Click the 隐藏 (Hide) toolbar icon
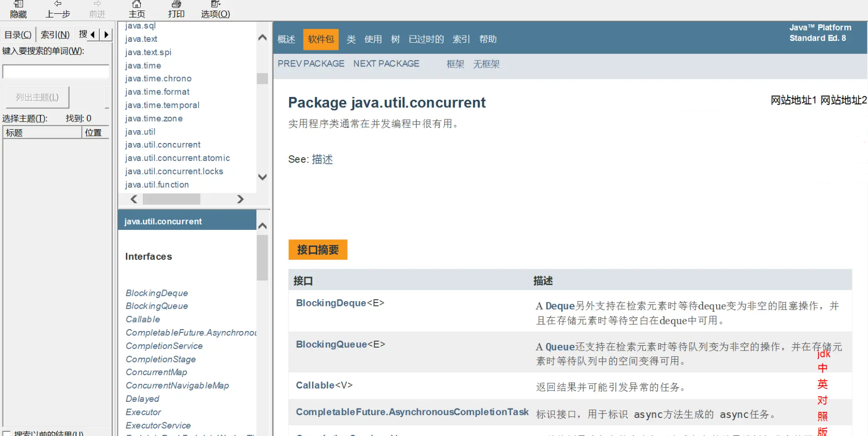Screen dimensions: 868x436 19,9
